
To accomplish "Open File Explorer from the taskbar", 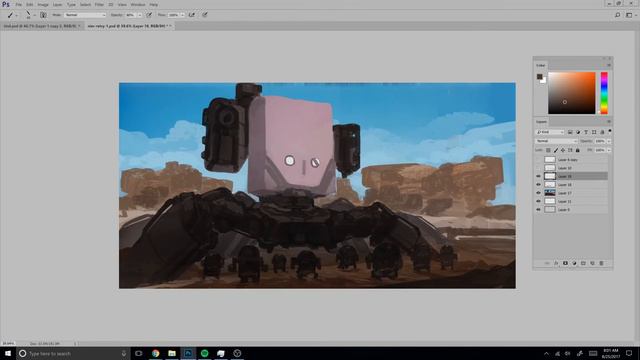I will 172,353.
